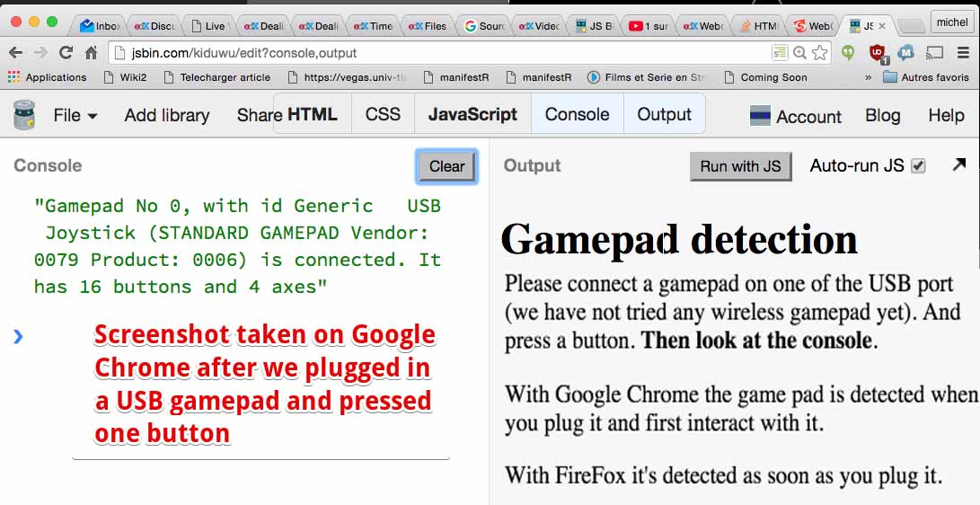The height and width of the screenshot is (505, 980).
Task: Click the Run with JS button
Action: pyautogui.click(x=741, y=166)
